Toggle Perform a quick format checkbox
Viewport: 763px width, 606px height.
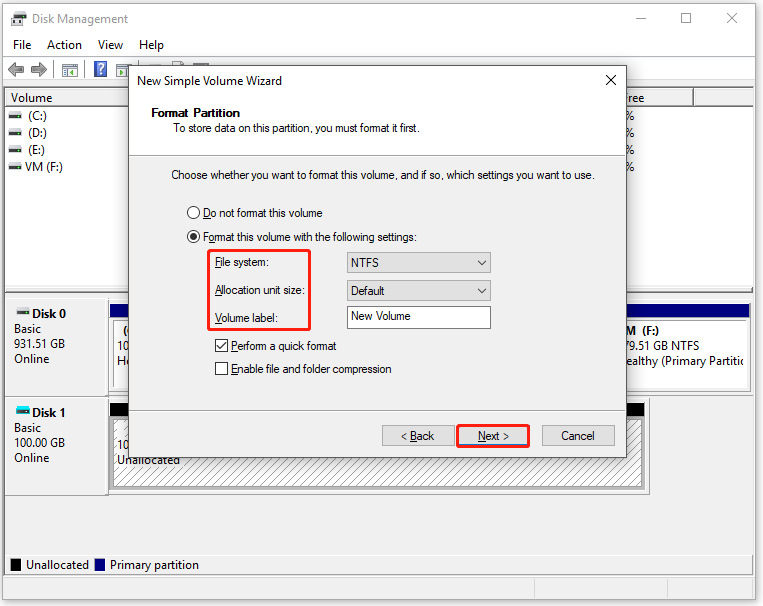pyautogui.click(x=221, y=346)
